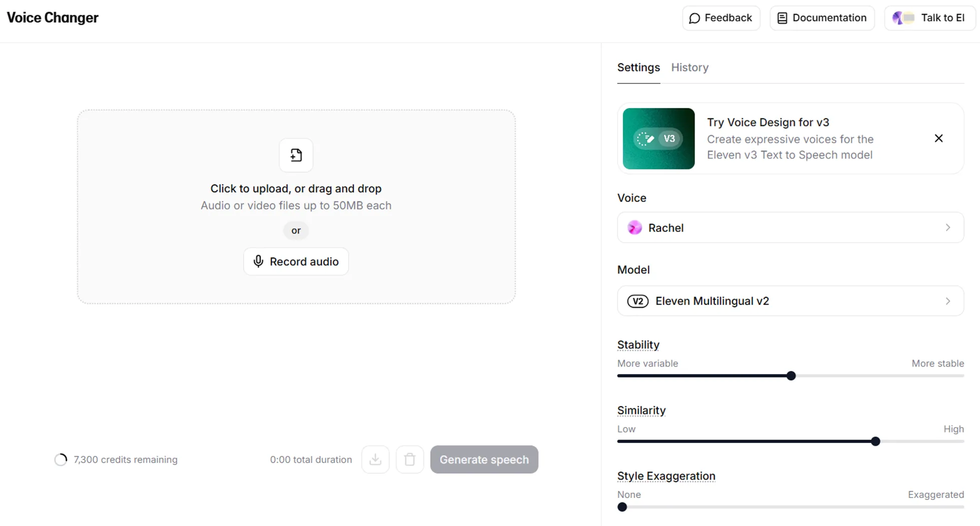Click the V2 model badge icon
Screen dimensions: 980x526
[637, 301]
